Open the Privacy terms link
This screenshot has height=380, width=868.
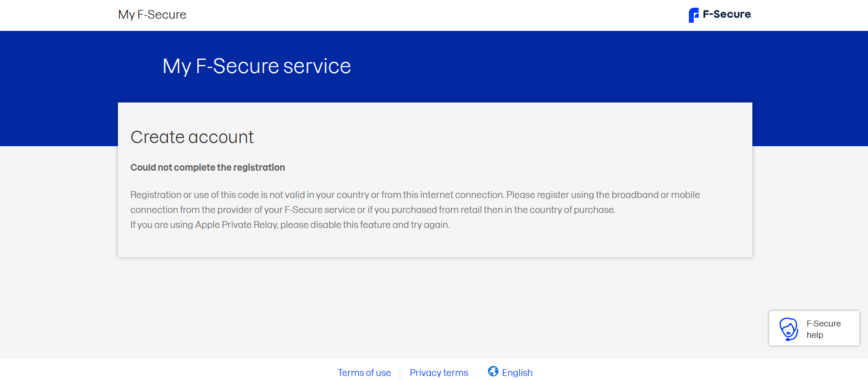[x=439, y=373]
